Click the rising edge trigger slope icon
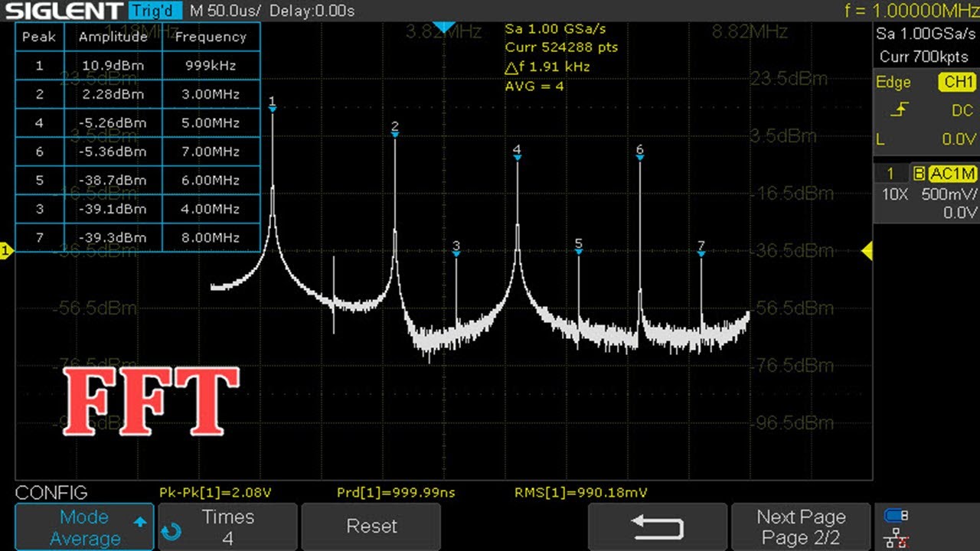 (x=900, y=111)
